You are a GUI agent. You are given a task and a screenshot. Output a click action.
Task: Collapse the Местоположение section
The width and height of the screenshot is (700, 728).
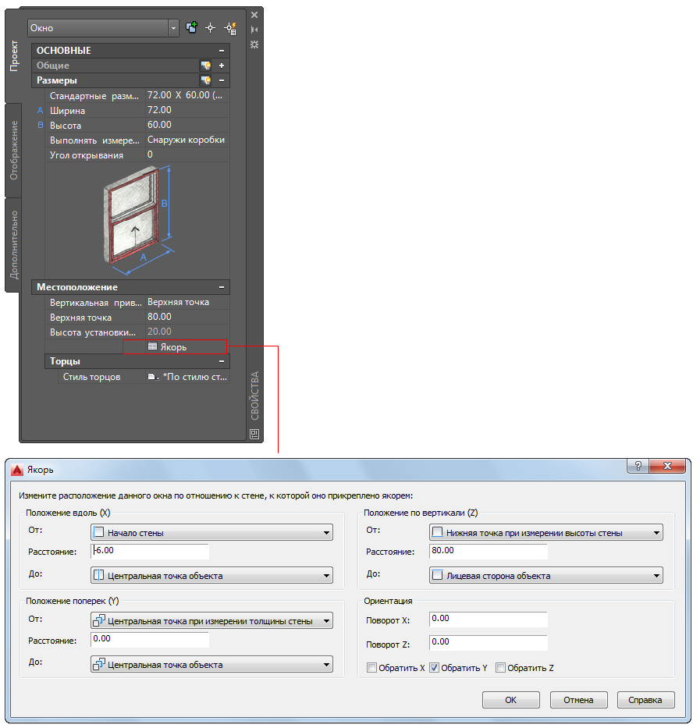pos(222,287)
